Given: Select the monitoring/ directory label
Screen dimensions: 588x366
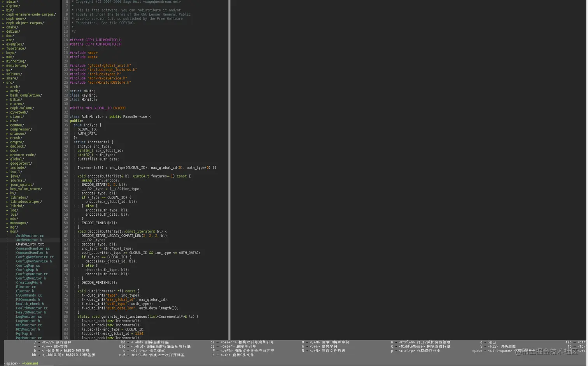Looking at the screenshot, I should 17,65.
